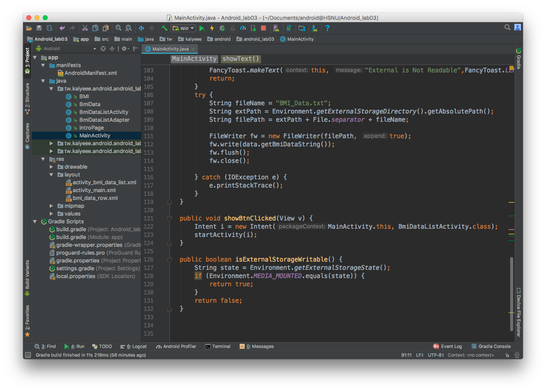Click the blue Help question mark
Viewport: 546px width, 392px height.
coord(327,28)
